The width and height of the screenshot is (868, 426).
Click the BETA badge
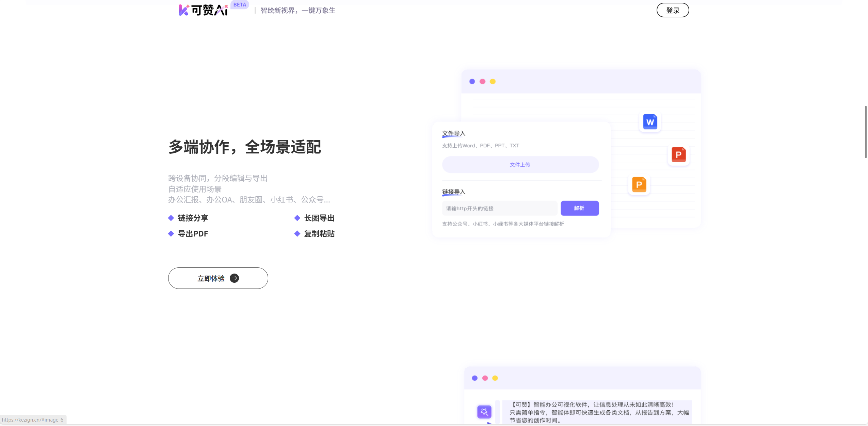point(240,5)
